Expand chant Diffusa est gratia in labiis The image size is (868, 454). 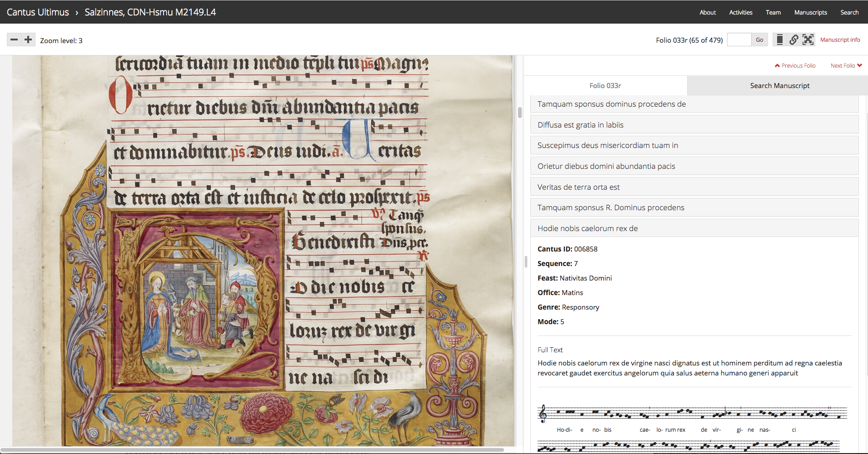point(694,124)
